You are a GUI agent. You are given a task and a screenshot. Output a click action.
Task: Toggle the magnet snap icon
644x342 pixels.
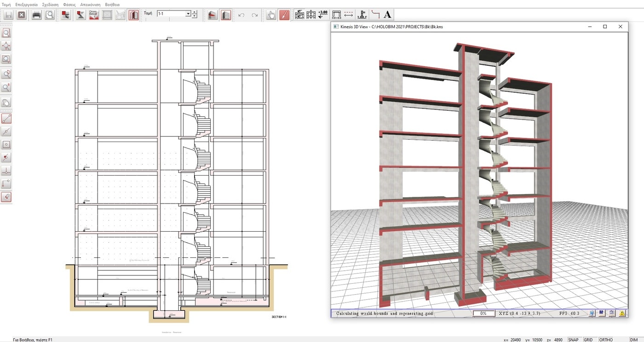click(x=6, y=197)
